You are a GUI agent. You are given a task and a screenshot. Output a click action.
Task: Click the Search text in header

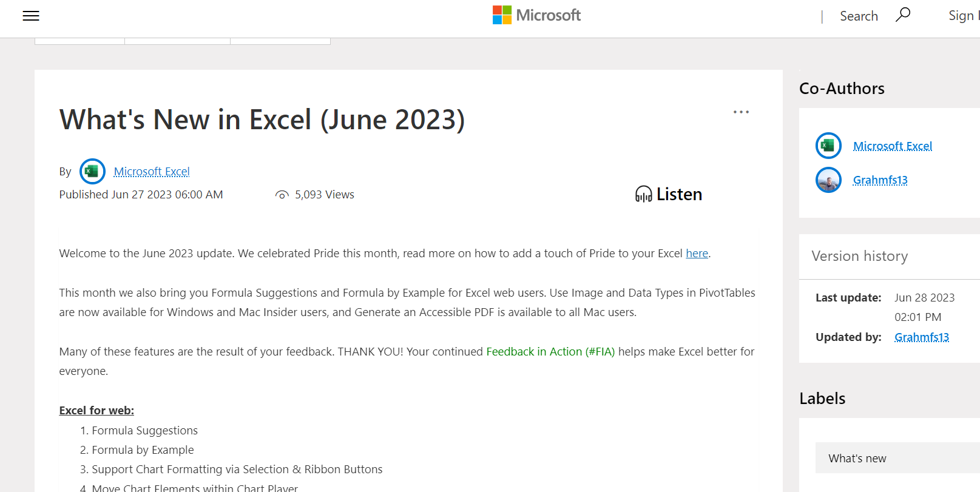coord(859,16)
